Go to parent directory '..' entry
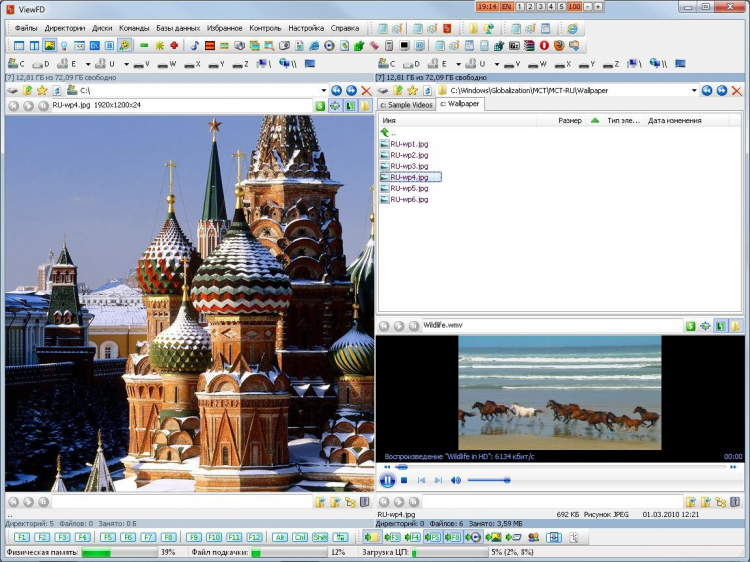This screenshot has height=562, width=750. [x=388, y=132]
